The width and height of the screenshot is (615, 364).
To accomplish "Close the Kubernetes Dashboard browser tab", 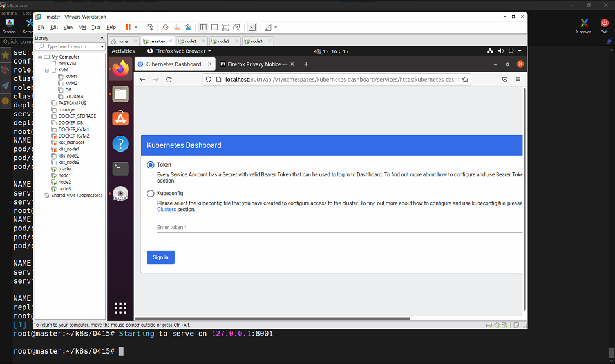I will 209,64.
